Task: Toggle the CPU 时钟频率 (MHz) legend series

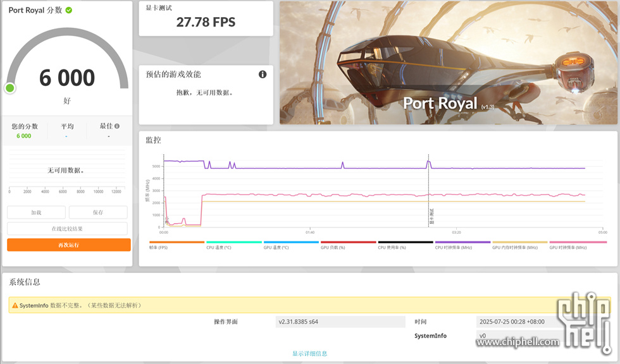Action: [462, 245]
